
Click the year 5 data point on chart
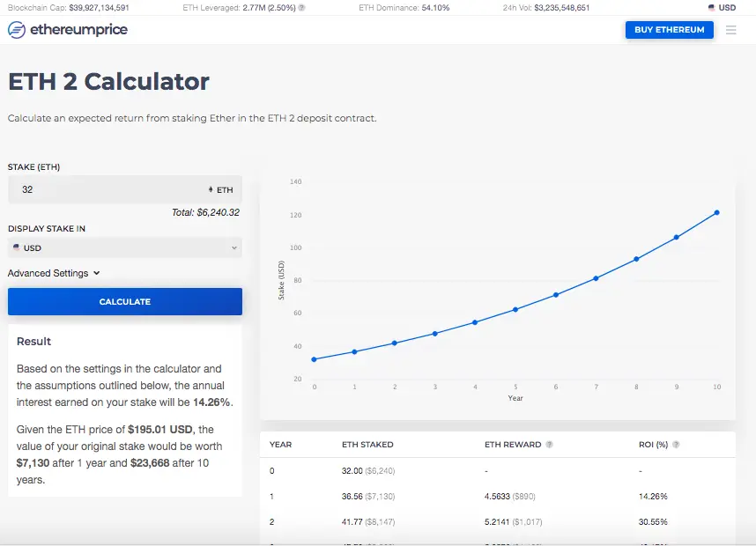pyautogui.click(x=515, y=309)
